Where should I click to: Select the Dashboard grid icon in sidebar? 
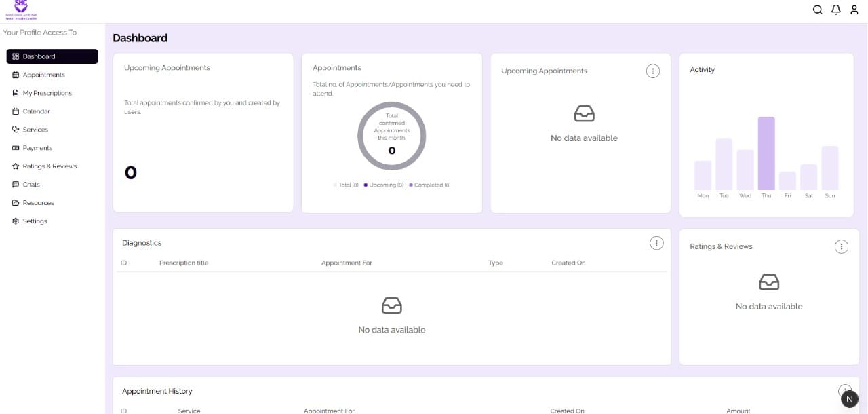(15, 56)
